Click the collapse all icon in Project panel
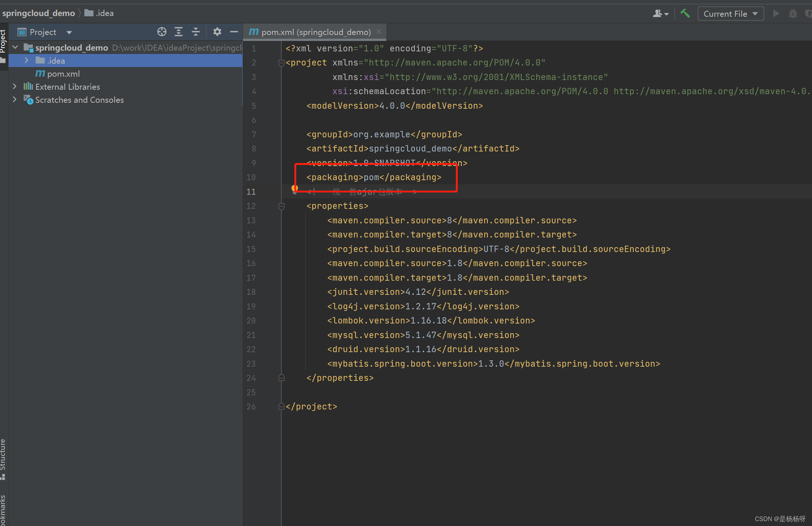The width and height of the screenshot is (812, 526). (x=195, y=31)
